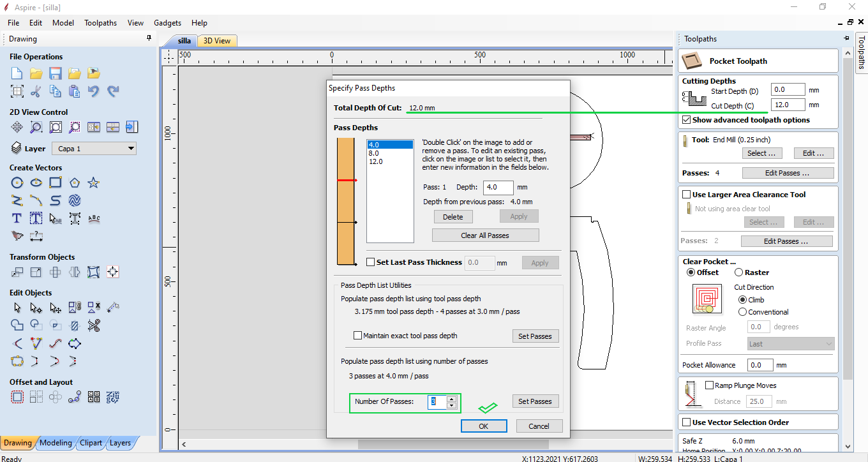Switch to the Modeling tab
868x462 pixels.
click(56, 443)
